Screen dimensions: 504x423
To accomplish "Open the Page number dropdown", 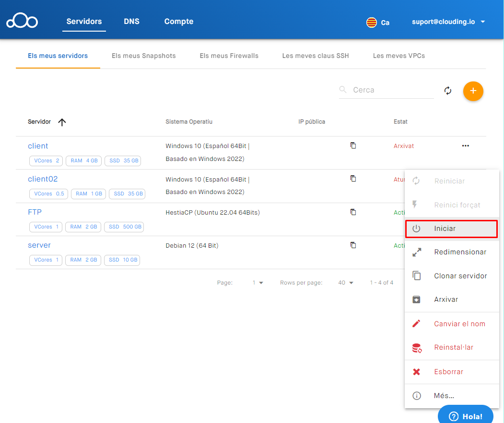I will pos(258,283).
